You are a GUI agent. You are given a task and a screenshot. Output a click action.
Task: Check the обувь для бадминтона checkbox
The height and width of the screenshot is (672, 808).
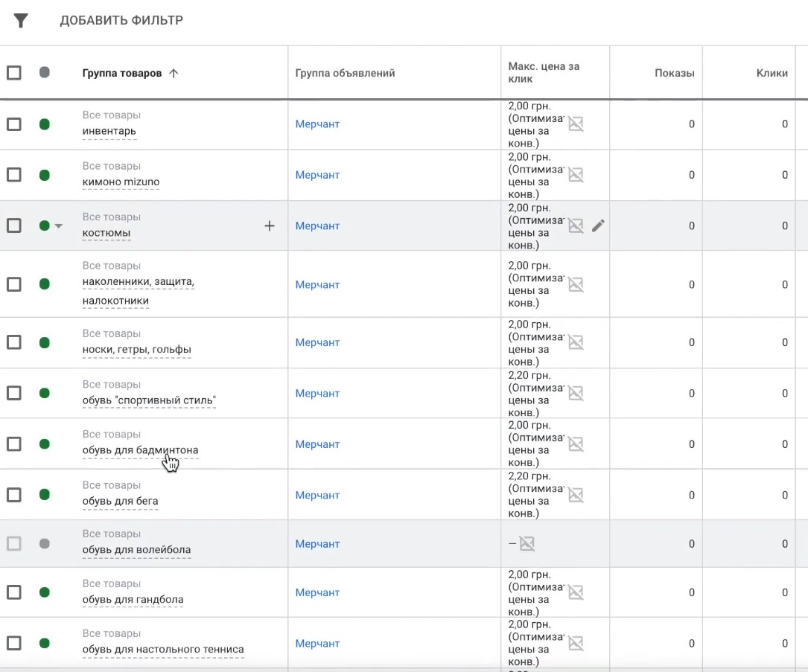tap(14, 444)
